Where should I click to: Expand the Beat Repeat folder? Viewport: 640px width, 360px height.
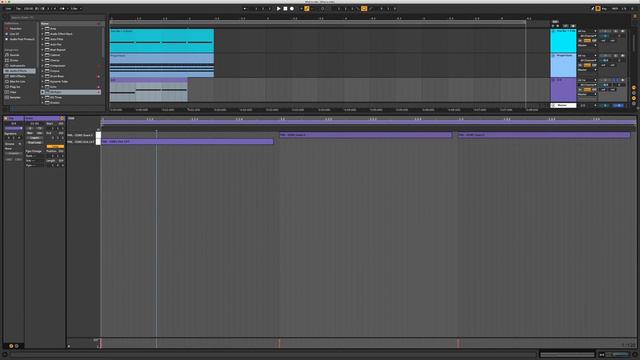coord(42,50)
